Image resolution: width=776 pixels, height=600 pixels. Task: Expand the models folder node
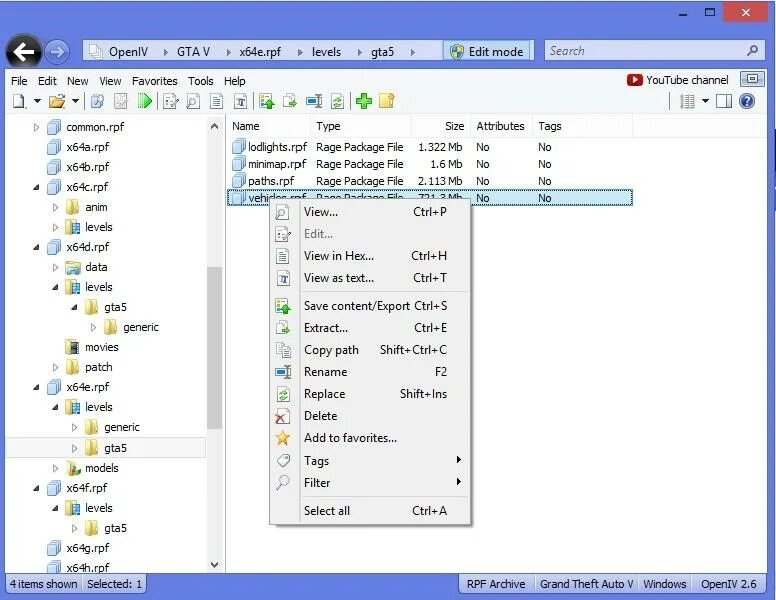[55, 468]
